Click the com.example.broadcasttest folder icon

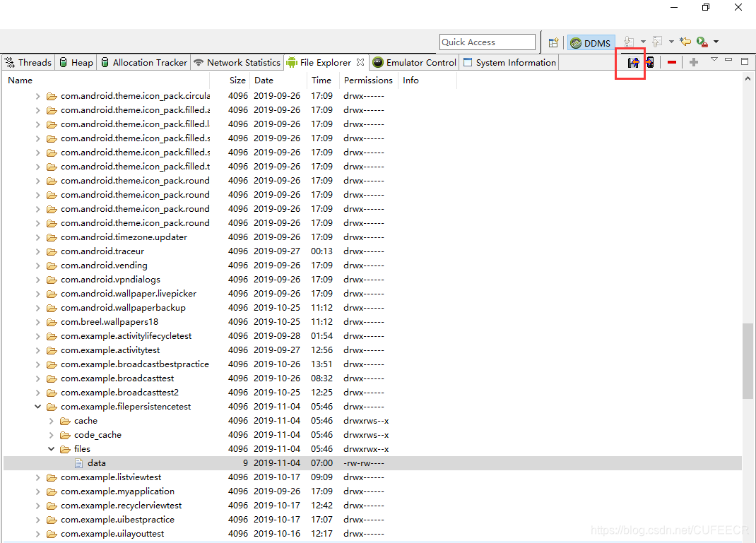click(52, 378)
